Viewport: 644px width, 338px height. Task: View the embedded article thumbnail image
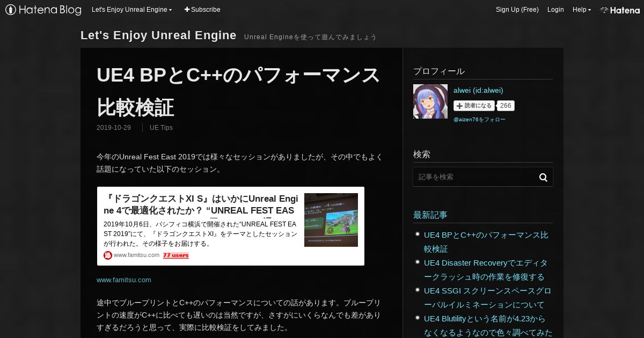tap(331, 220)
